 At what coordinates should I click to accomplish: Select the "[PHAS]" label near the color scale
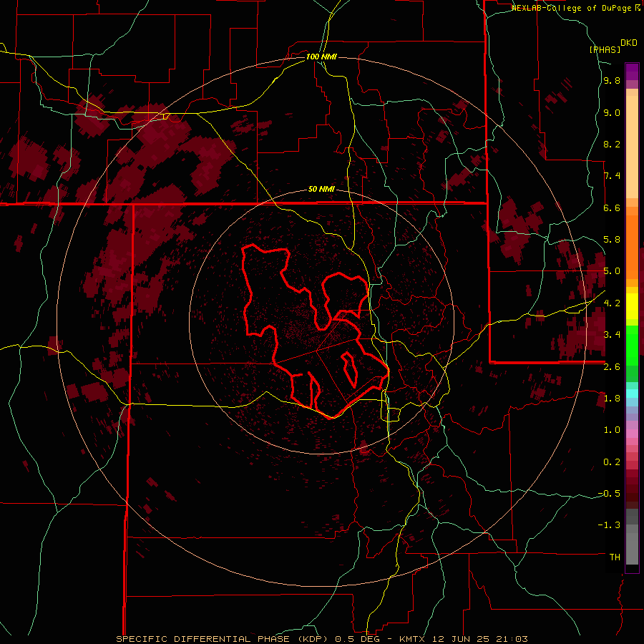[x=605, y=49]
